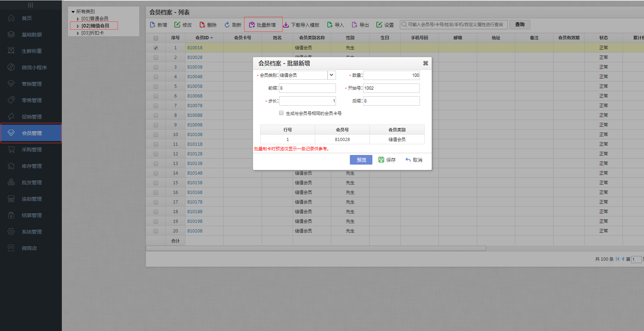The width and height of the screenshot is (644, 331).
Task: Open 系统管理 in the sidebar
Action: point(31,232)
